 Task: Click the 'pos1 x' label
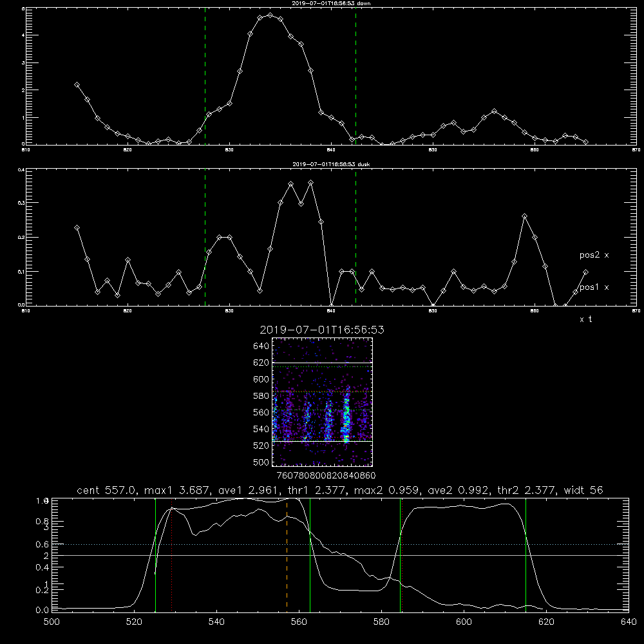594,287
